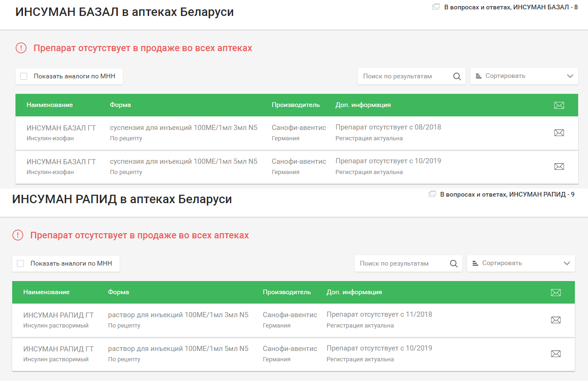This screenshot has width=588, height=381.
Task: Click envelope icon for ИНСУМАН РАПИД ГТ 5мл row
Action: point(556,354)
